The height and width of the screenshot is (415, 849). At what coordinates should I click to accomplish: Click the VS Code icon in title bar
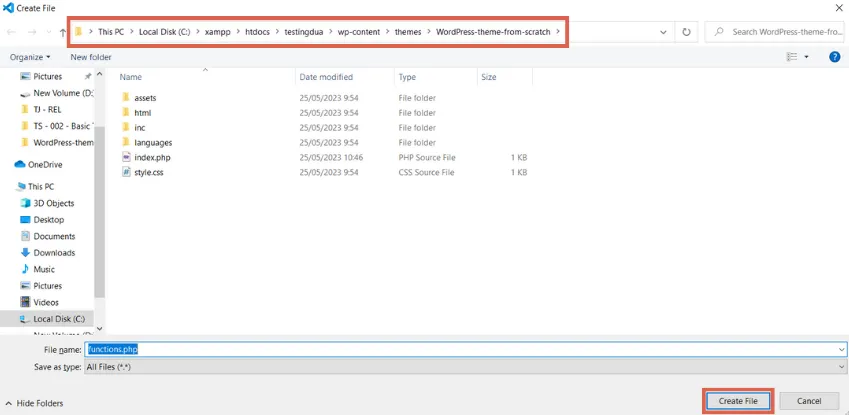tap(8, 8)
